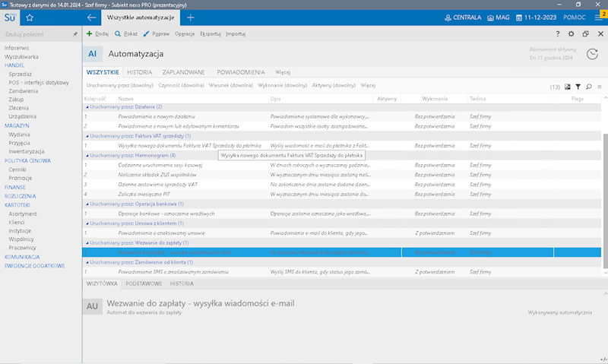Activate the Wszystkie automatyzacje window tab
Image resolution: width=608 pixels, height=364 pixels.
point(141,17)
